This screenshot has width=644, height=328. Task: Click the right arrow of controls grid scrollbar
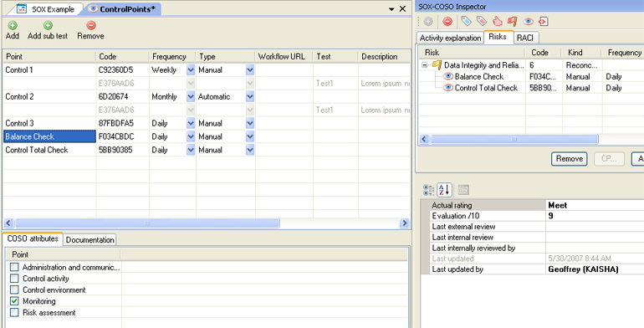click(405, 223)
